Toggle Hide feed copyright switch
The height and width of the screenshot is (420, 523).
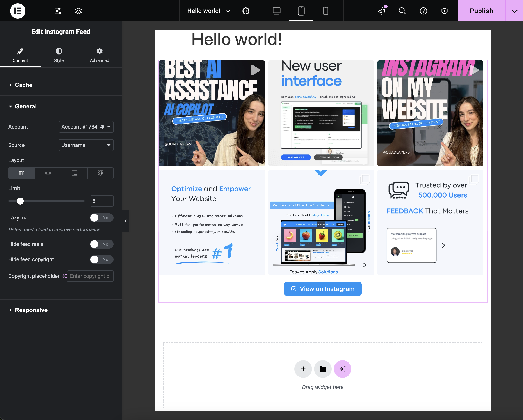[x=102, y=259]
